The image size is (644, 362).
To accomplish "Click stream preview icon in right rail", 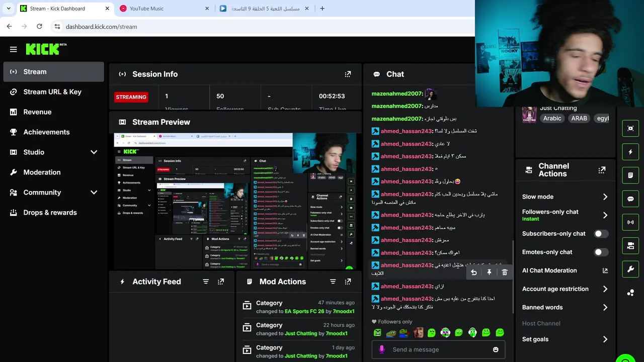I will coord(630,128).
